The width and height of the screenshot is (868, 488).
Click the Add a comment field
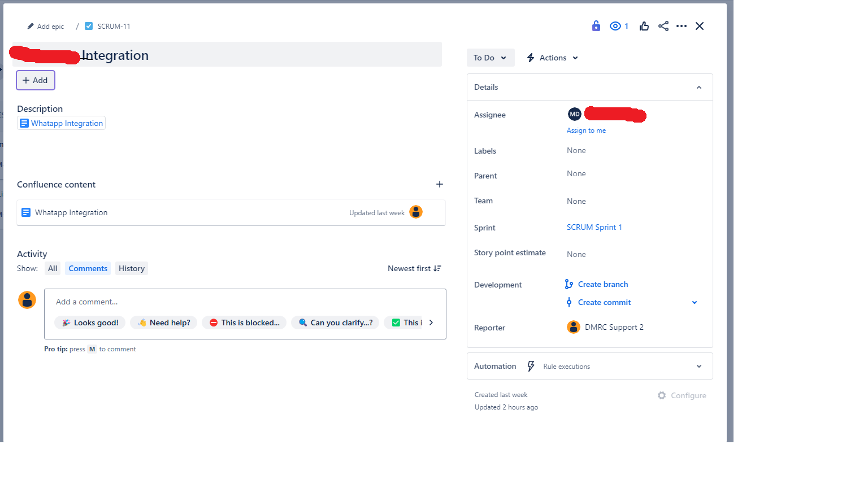click(245, 302)
